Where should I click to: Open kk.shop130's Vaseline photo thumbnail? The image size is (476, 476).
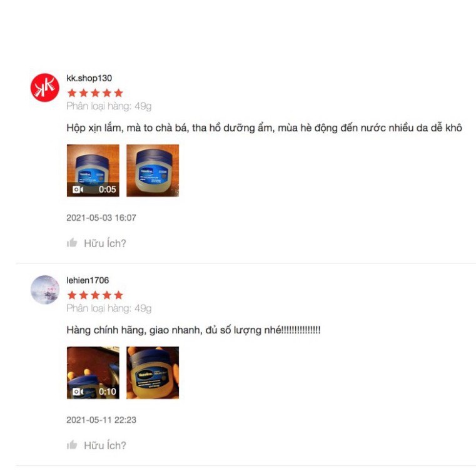(153, 171)
